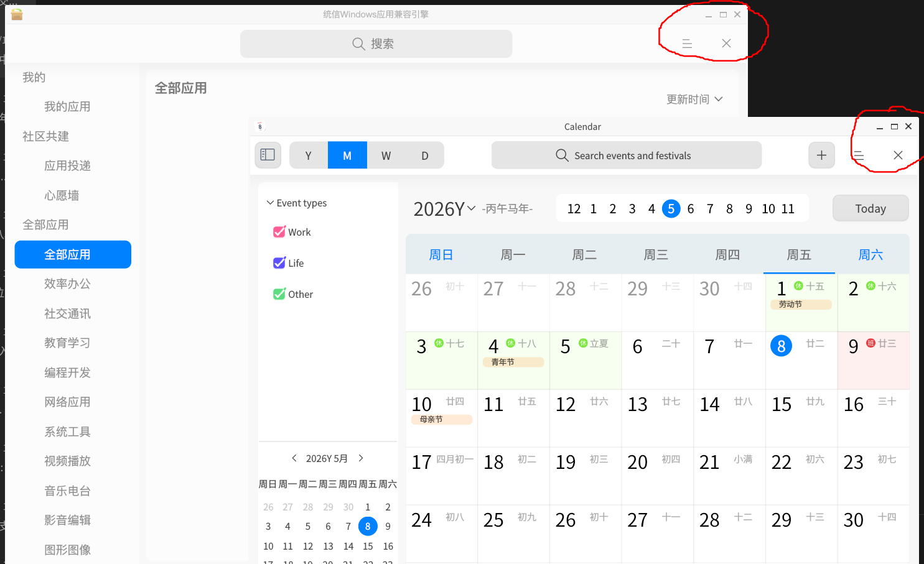Go to next month in mini calendar
This screenshot has height=564, width=924.
coord(361,458)
